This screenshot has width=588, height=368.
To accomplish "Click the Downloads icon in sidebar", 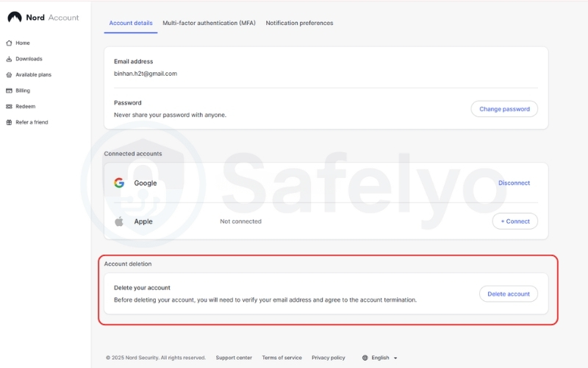I will [9, 59].
